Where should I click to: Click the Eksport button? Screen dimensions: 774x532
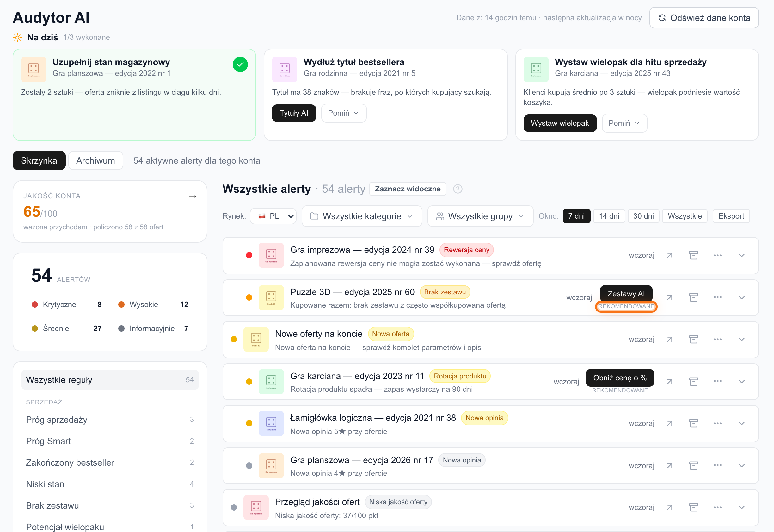[x=731, y=216]
